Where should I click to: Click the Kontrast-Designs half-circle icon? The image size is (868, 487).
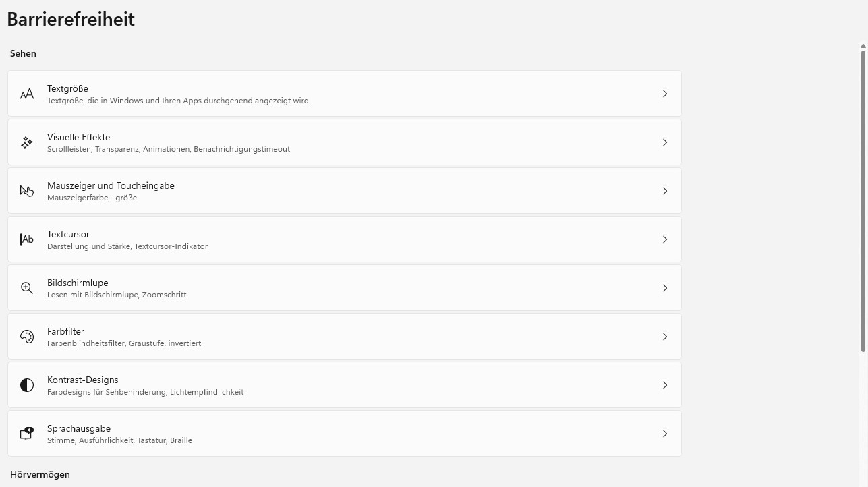[27, 385]
